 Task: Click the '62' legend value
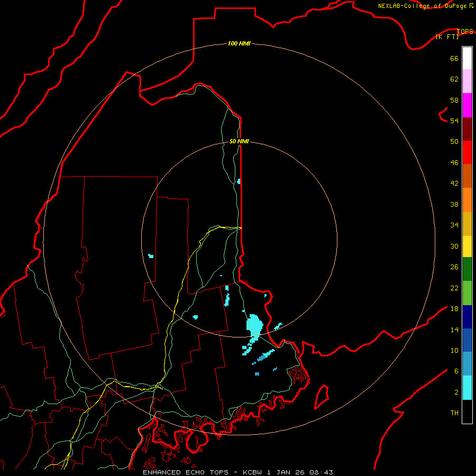click(x=454, y=79)
